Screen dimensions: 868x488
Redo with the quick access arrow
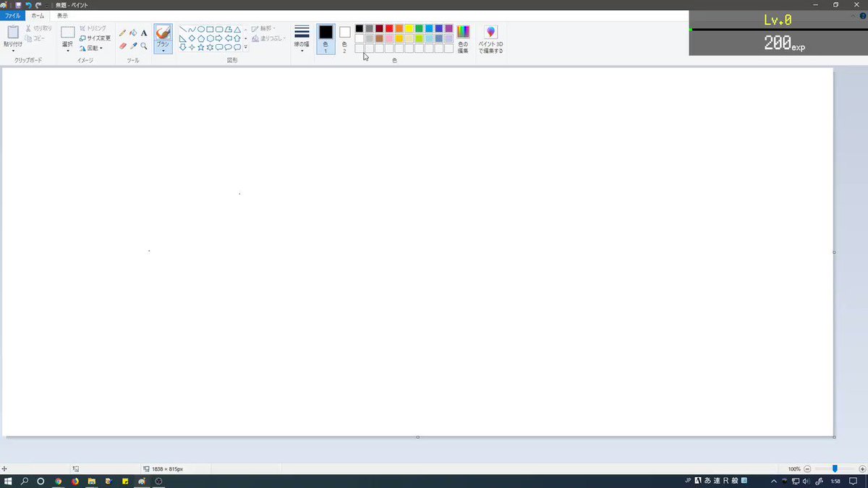pyautogui.click(x=38, y=5)
